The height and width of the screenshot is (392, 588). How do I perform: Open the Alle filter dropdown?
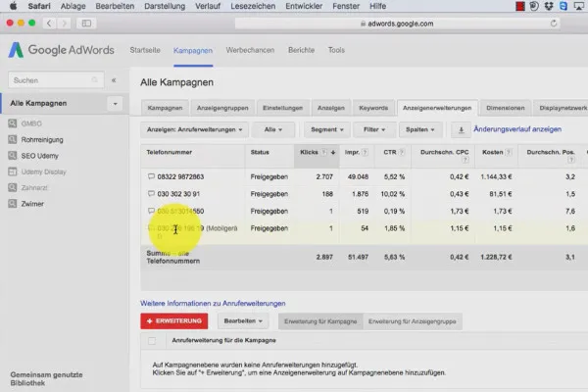click(273, 129)
